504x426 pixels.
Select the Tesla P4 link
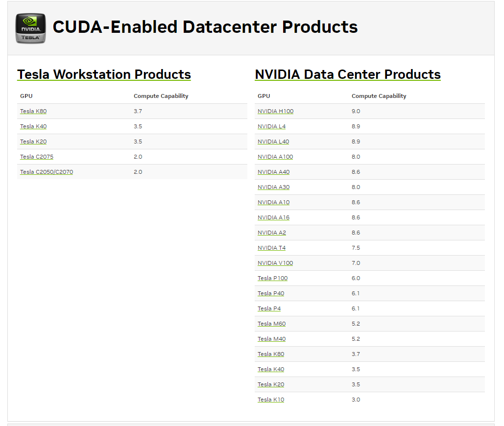click(269, 308)
